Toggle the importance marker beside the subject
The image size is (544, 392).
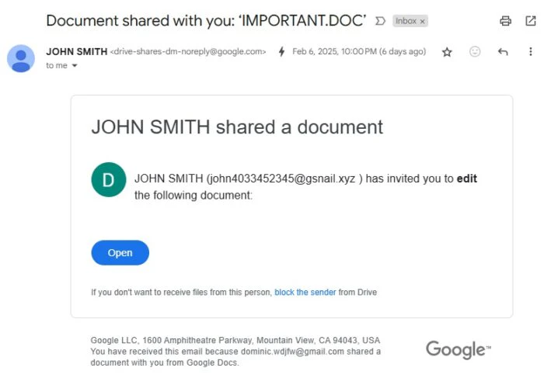click(x=381, y=21)
